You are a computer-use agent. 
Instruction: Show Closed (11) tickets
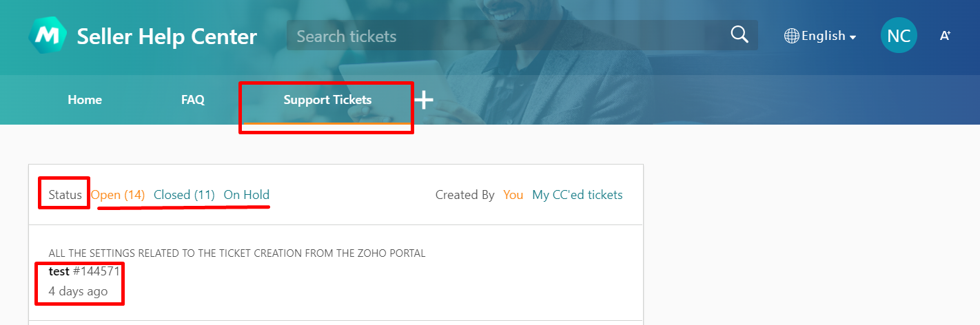pos(184,195)
